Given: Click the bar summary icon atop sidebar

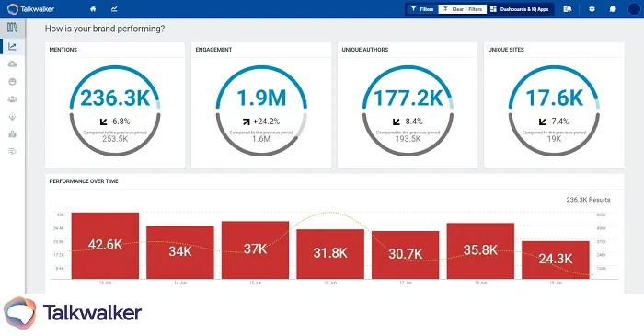Looking at the screenshot, I should tap(12, 28).
